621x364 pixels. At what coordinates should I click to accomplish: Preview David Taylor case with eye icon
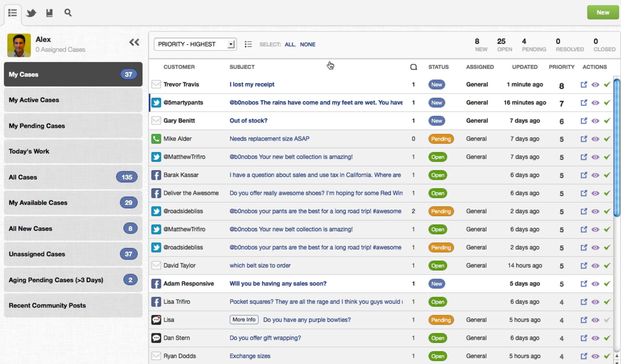click(x=595, y=266)
